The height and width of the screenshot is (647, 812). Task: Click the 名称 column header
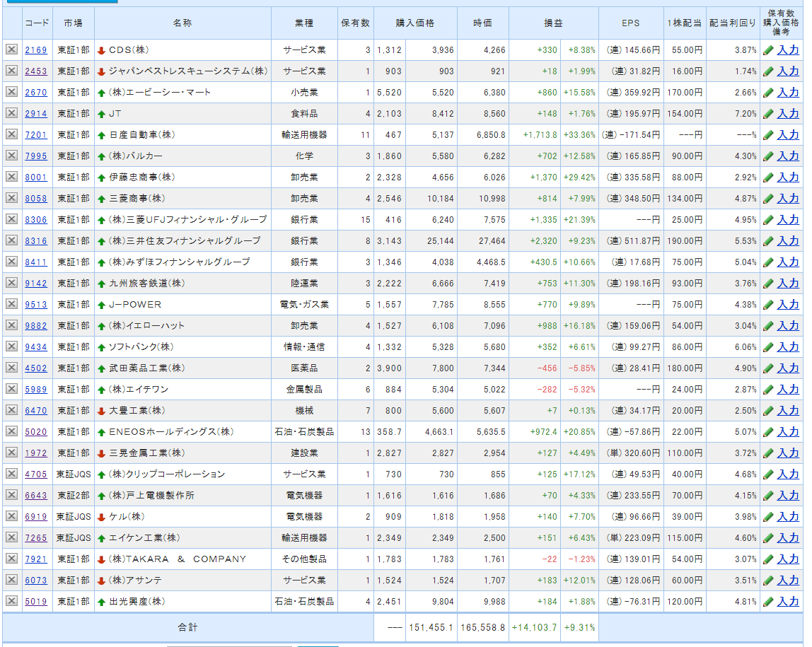[182, 23]
